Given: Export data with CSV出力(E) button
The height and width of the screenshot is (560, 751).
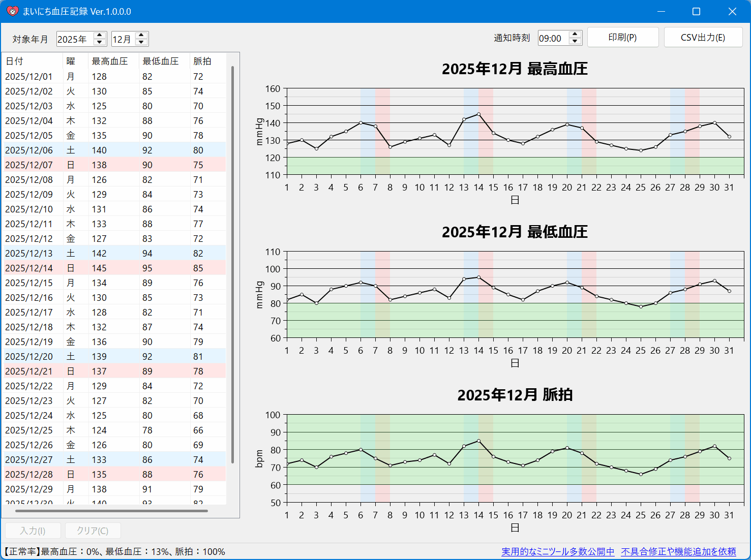Looking at the screenshot, I should (x=703, y=38).
